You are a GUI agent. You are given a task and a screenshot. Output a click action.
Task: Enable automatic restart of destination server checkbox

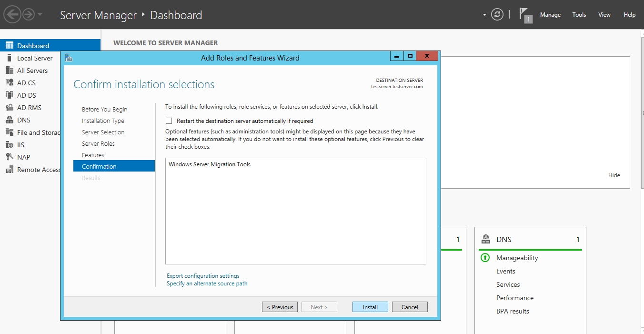click(x=169, y=121)
